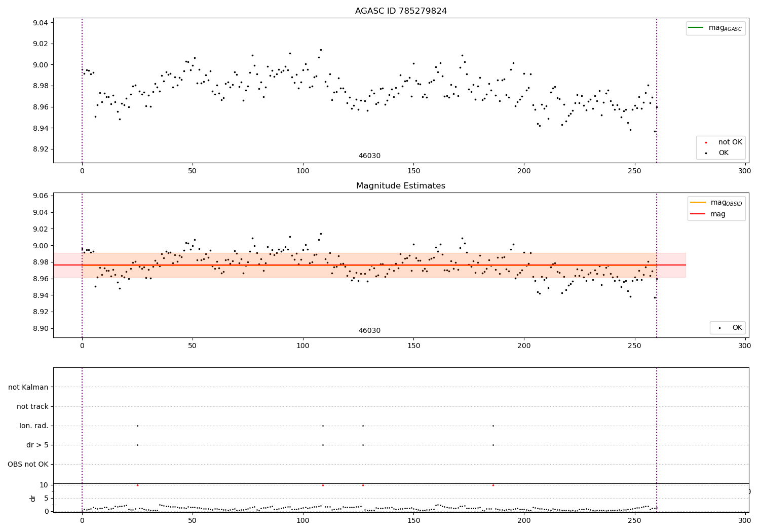Click the red triangle marker near x=186
The image size is (760, 532).
coord(493,485)
